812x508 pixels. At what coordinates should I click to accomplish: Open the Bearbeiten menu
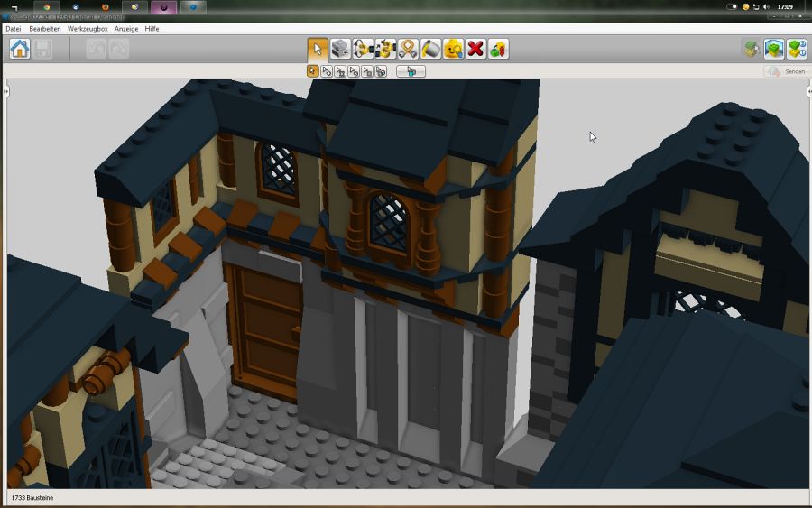pos(45,29)
